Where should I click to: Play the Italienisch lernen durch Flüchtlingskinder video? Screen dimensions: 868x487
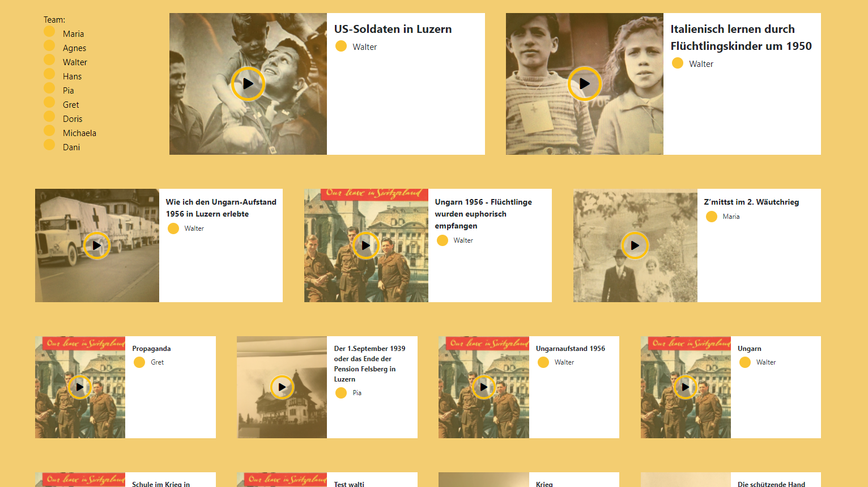point(584,84)
